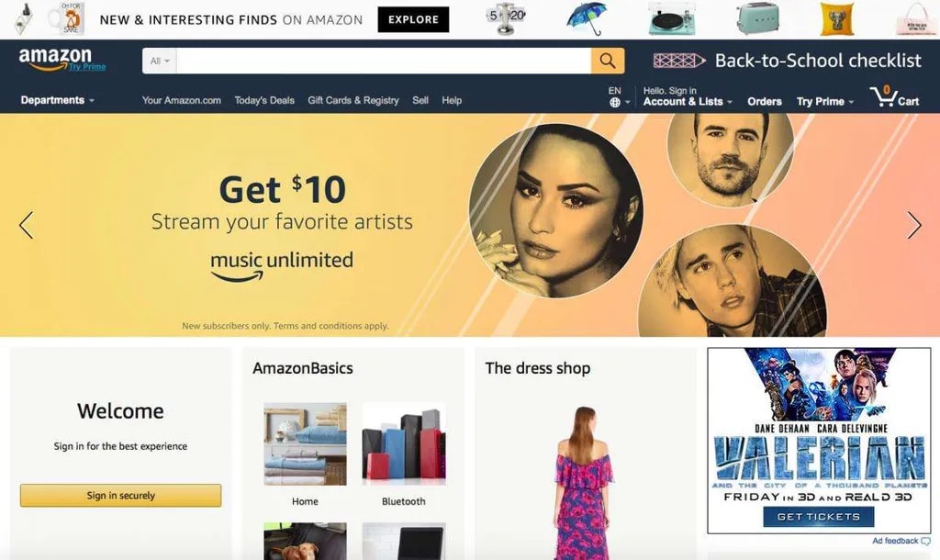The image size is (940, 560).
Task: Expand the Departments menu
Action: (x=58, y=100)
